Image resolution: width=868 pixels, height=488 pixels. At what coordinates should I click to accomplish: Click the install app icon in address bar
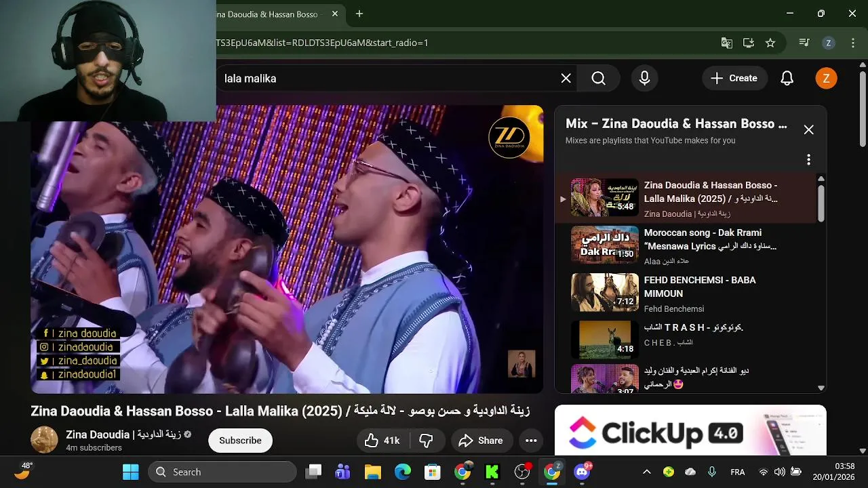(x=749, y=43)
